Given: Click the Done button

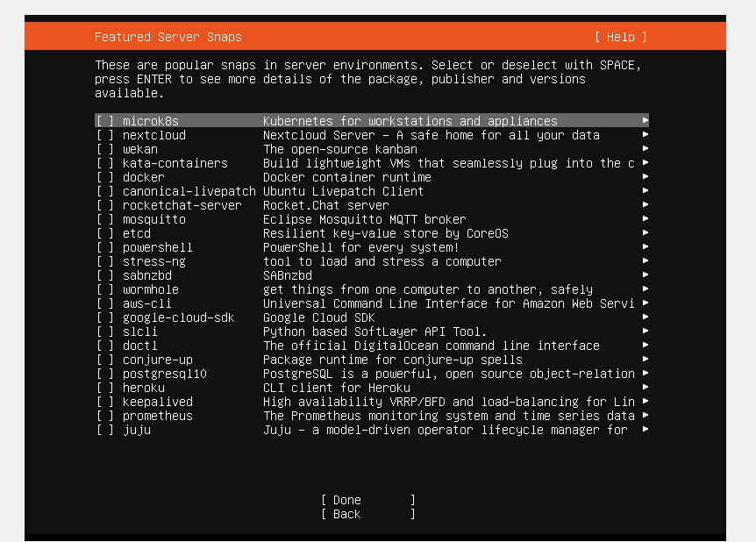Looking at the screenshot, I should pyautogui.click(x=367, y=500).
